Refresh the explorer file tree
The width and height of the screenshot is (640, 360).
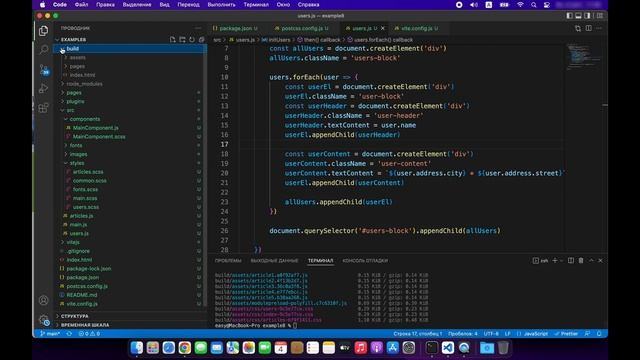[192, 40]
